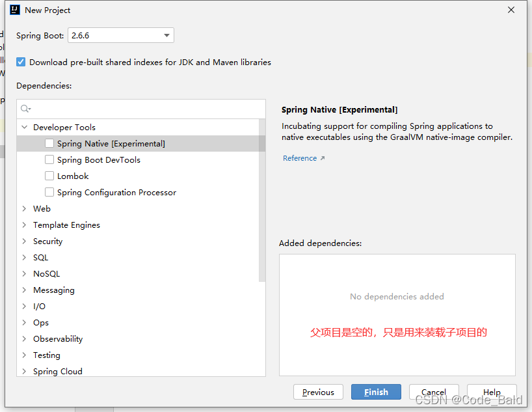Viewport: 532px width, 412px height.
Task: Click the NoSQL category label
Action: point(46,274)
